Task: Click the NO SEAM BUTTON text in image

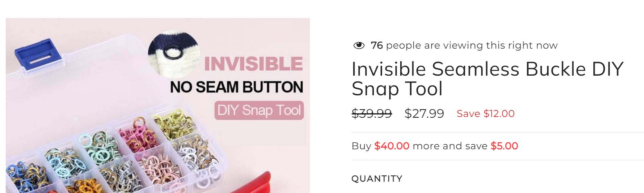Action: (x=236, y=87)
